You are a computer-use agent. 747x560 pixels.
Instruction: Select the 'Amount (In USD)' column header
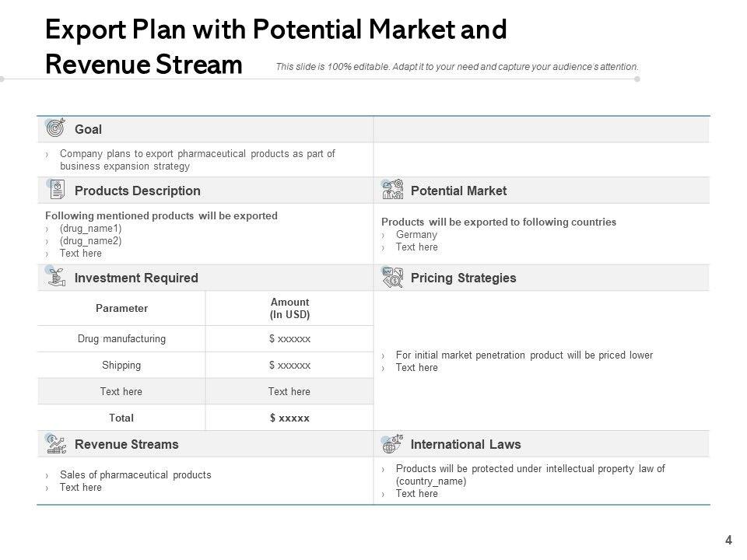(x=289, y=308)
